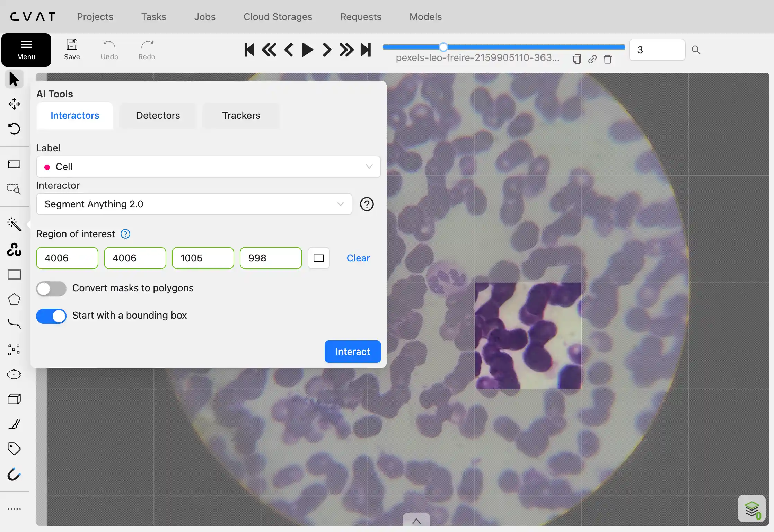Click the ROI field showing 998
The height and width of the screenshot is (532, 774).
[271, 258]
